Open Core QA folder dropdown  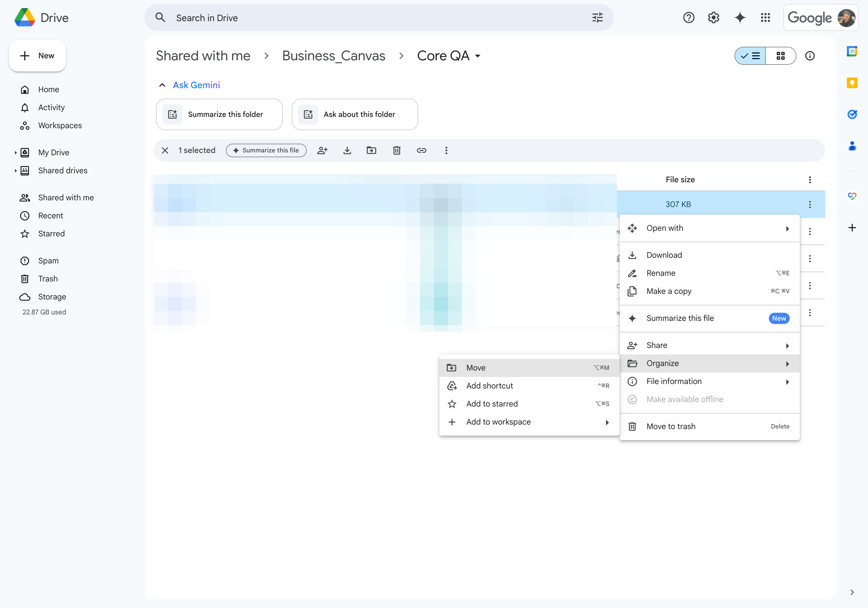(478, 56)
